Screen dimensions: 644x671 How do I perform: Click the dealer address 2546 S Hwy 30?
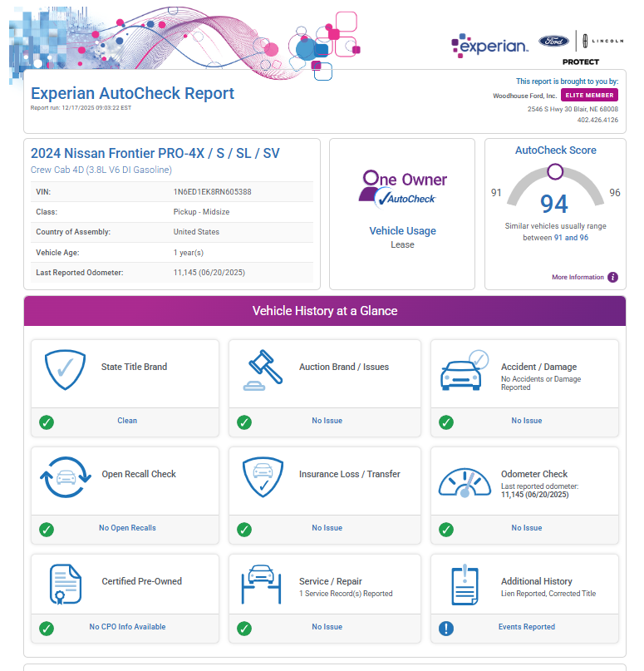[573, 109]
